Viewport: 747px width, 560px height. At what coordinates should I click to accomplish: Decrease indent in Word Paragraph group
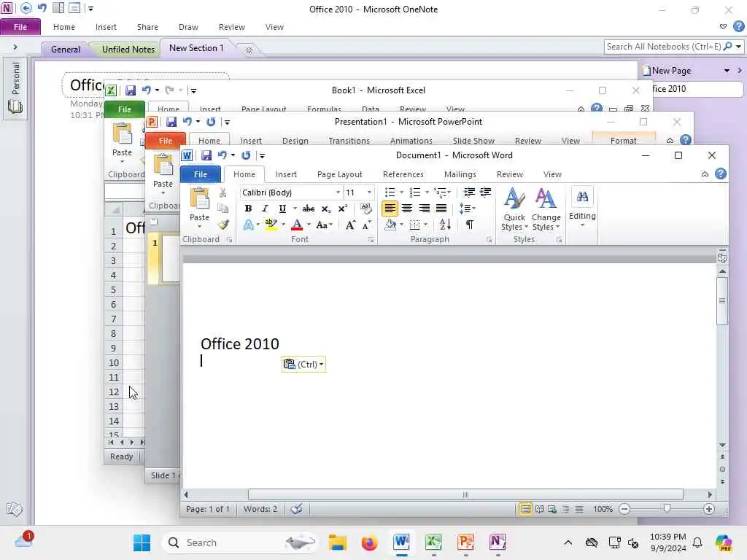tap(469, 192)
